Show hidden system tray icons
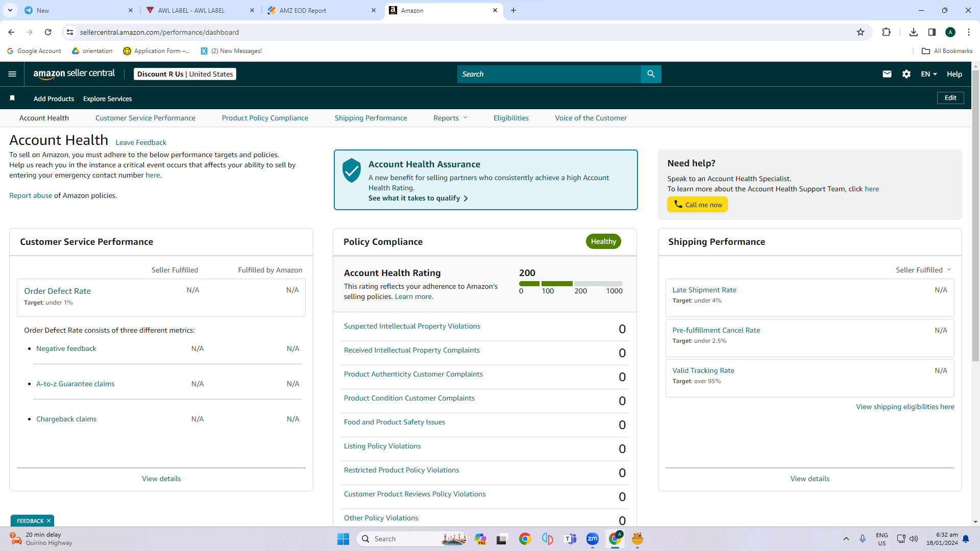 click(846, 539)
